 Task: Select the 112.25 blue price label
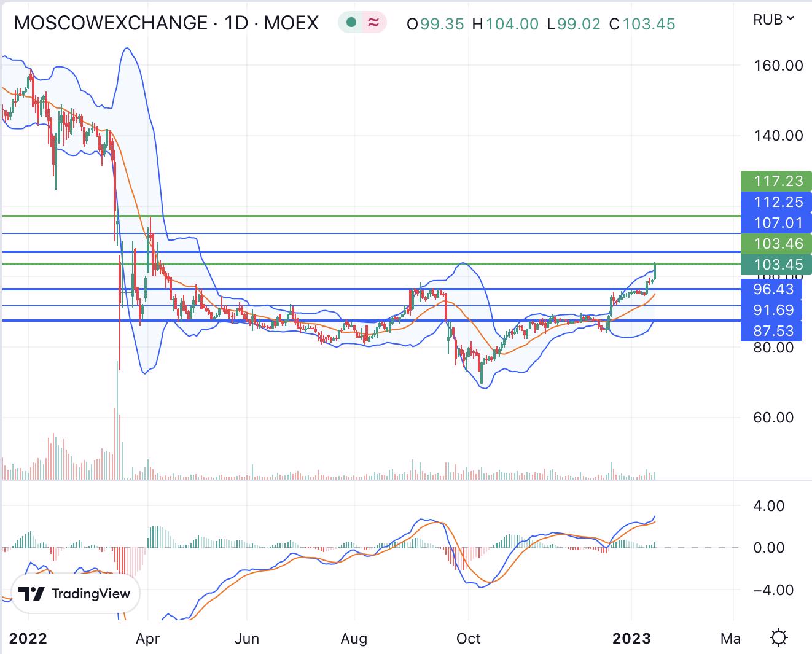pyautogui.click(x=777, y=202)
